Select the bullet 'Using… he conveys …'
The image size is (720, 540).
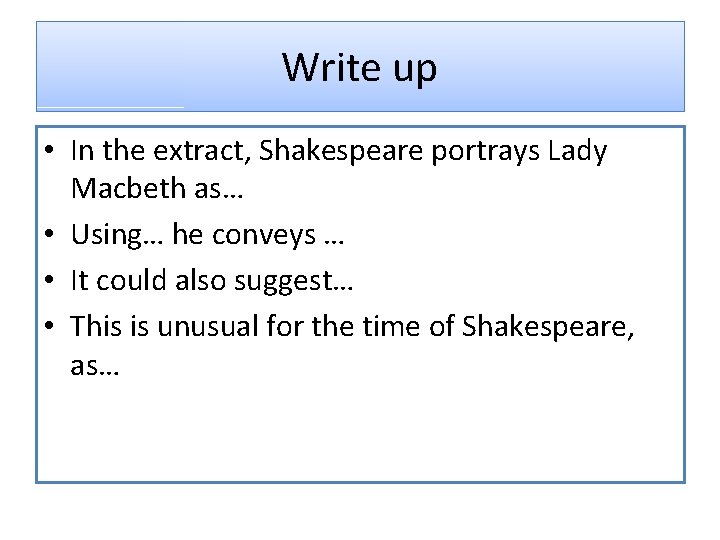tap(207, 235)
